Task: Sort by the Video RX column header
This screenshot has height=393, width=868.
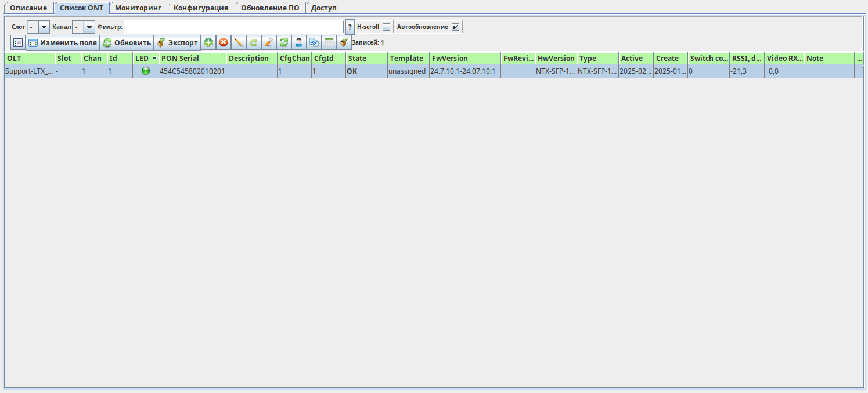Action: coord(784,58)
